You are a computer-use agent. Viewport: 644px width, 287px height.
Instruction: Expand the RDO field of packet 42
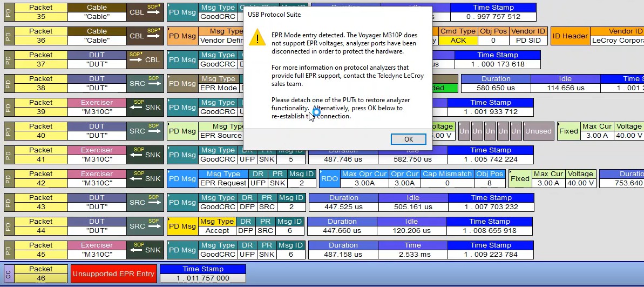[329, 179]
